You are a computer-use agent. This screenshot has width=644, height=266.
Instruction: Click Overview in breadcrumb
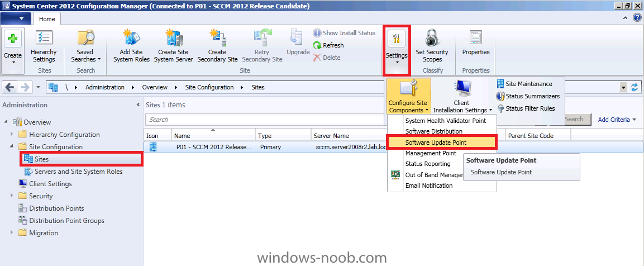(155, 87)
